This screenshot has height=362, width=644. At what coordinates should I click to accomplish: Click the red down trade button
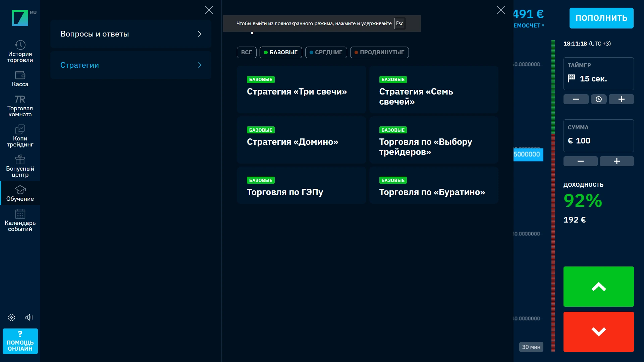click(599, 332)
